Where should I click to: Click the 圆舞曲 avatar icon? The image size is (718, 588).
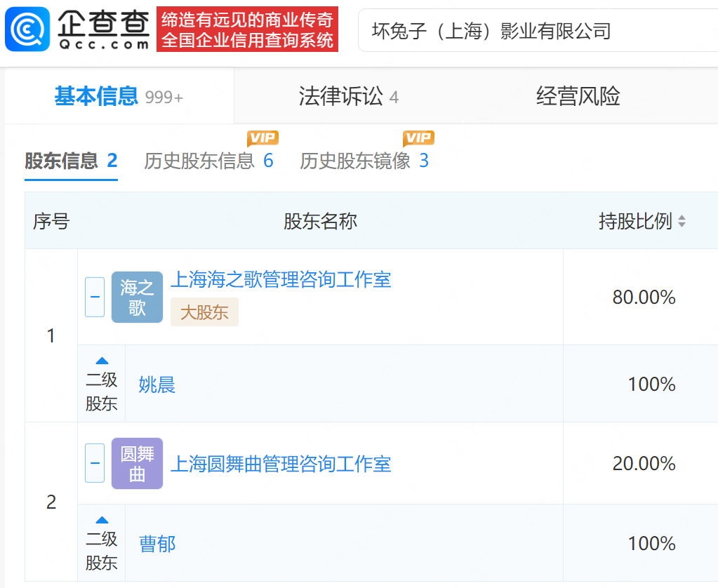point(137,464)
